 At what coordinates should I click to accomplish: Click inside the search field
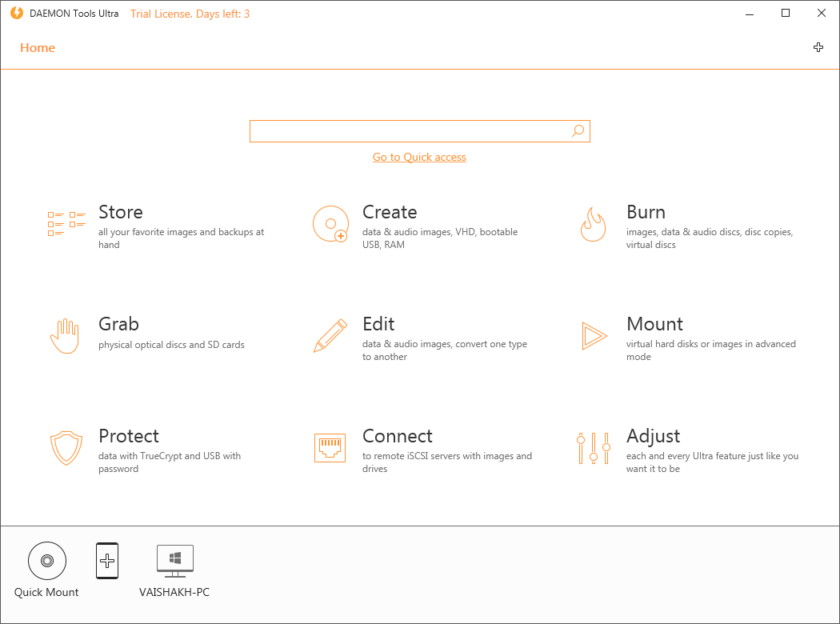(x=400, y=130)
